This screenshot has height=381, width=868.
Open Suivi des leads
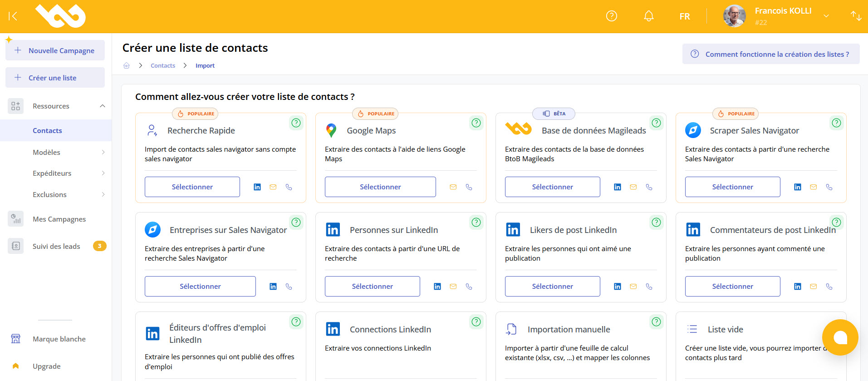click(56, 246)
